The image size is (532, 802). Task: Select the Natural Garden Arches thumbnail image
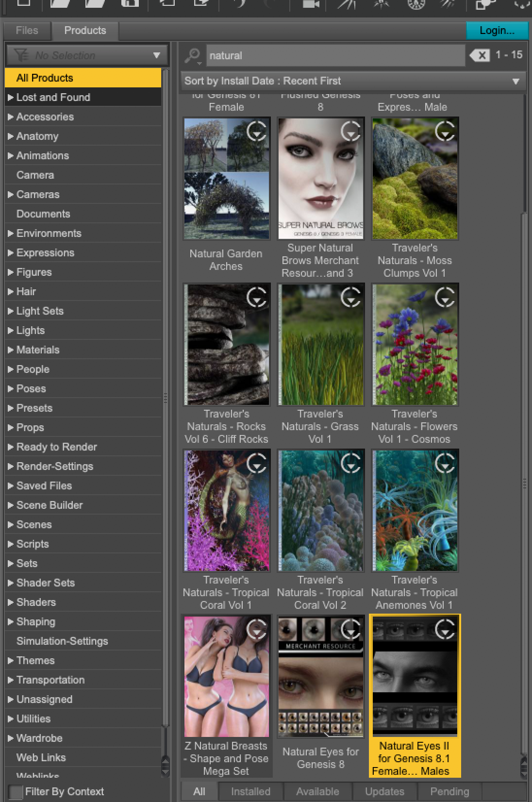(226, 178)
